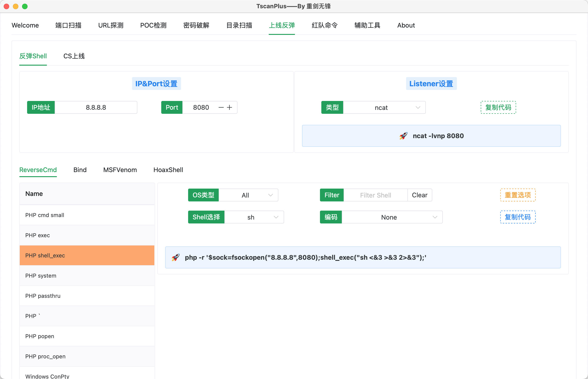Screen dimensions: 588x379
Task: Open the Shell选择 sh dropdown
Action: 254,217
